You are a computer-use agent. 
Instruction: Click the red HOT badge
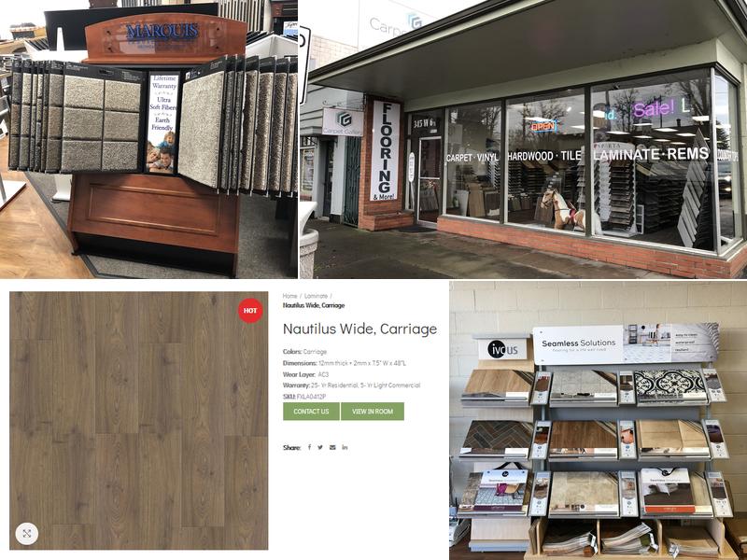pos(250,311)
